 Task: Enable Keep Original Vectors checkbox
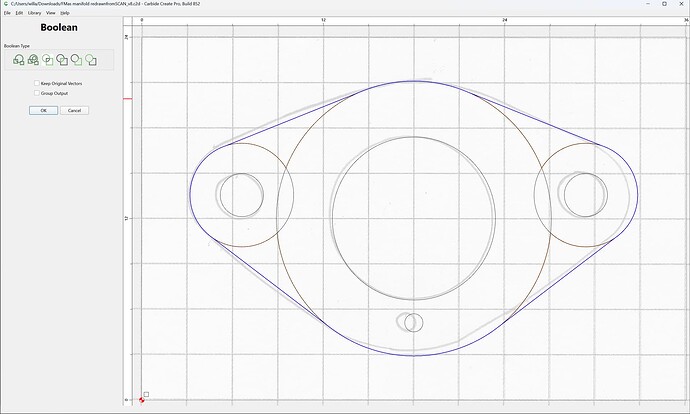[x=37, y=83]
